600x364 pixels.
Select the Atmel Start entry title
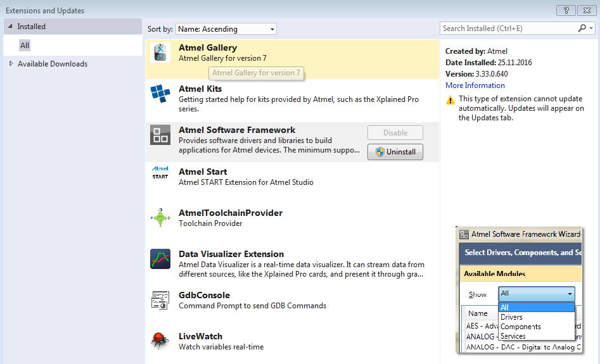[203, 172]
